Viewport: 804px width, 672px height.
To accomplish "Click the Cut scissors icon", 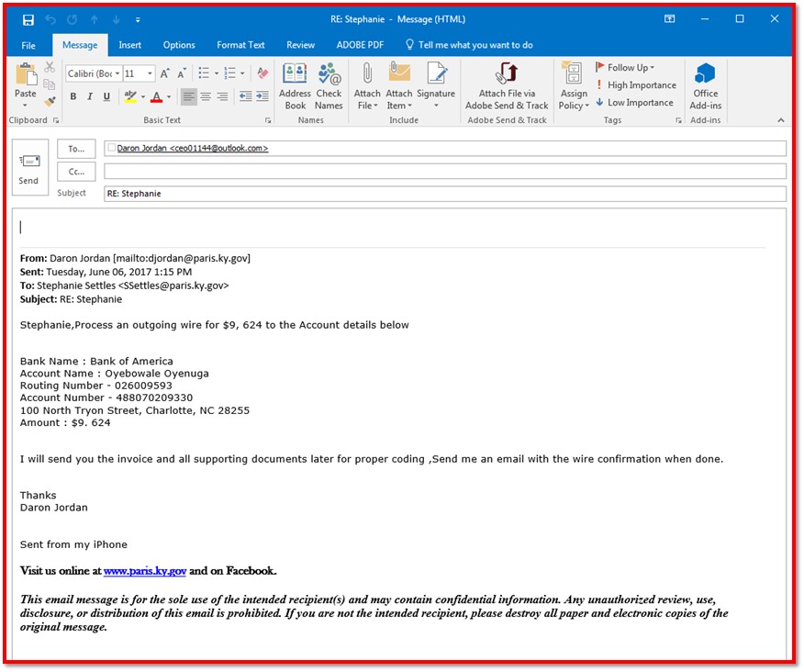I will click(50, 67).
